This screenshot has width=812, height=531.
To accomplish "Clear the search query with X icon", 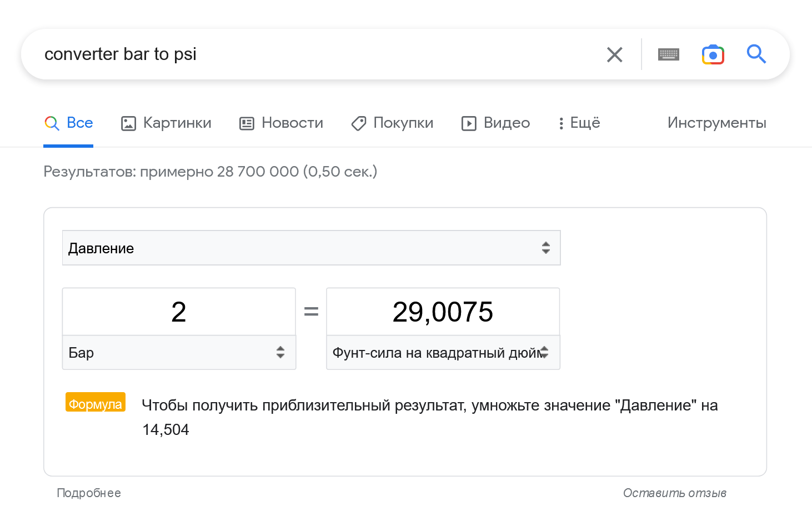I will point(614,54).
